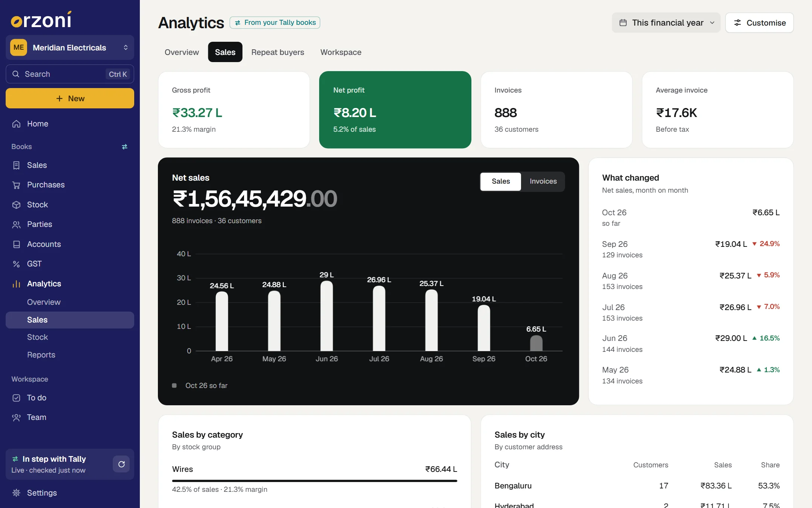812x508 pixels.
Task: Click the From your Tally books badge
Action: tap(275, 23)
